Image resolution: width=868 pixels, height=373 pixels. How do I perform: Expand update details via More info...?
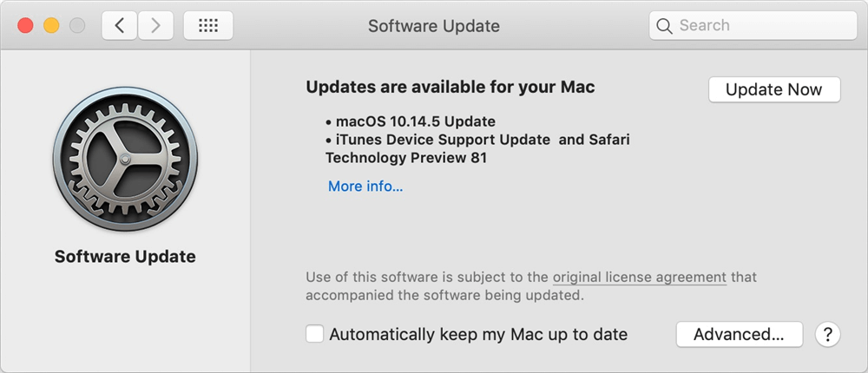pyautogui.click(x=365, y=186)
